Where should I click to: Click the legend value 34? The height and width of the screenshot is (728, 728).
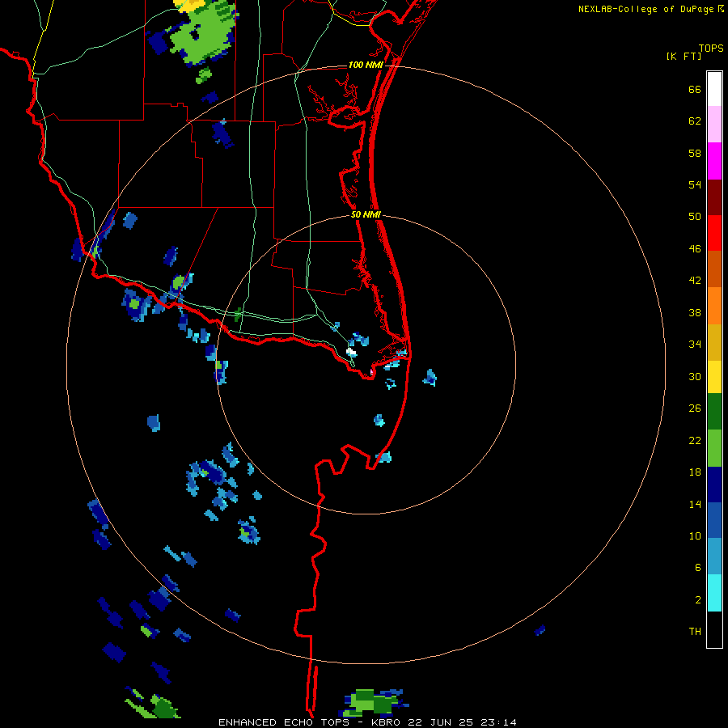pos(695,345)
